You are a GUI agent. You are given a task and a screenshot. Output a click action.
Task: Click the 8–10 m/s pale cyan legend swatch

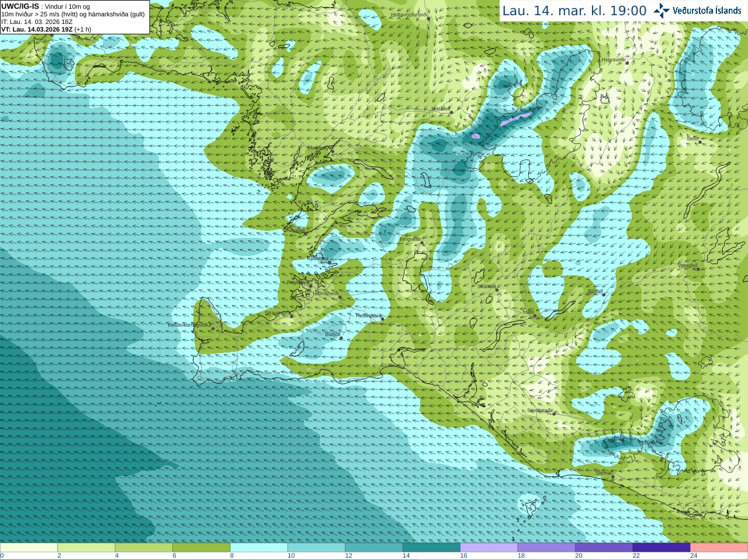click(x=259, y=548)
